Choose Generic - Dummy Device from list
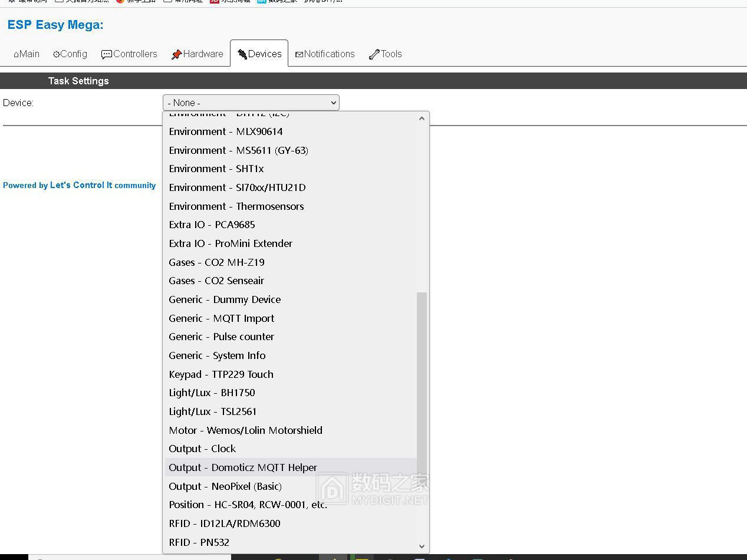The image size is (747, 560). 225,299
